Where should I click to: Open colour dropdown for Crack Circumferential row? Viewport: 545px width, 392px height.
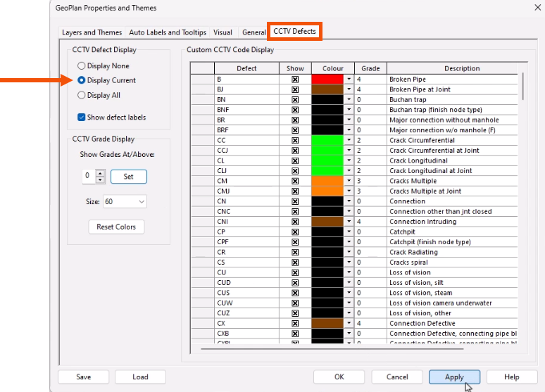click(349, 140)
